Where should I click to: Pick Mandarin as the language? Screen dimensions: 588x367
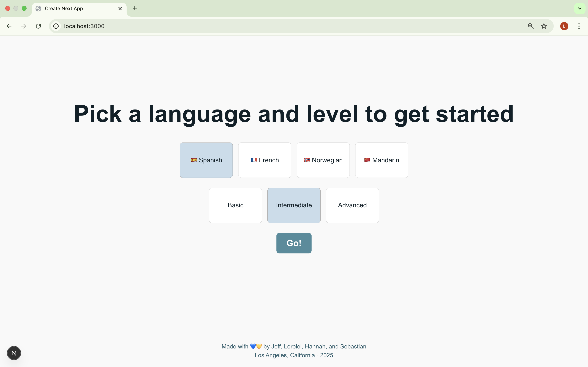(x=381, y=160)
